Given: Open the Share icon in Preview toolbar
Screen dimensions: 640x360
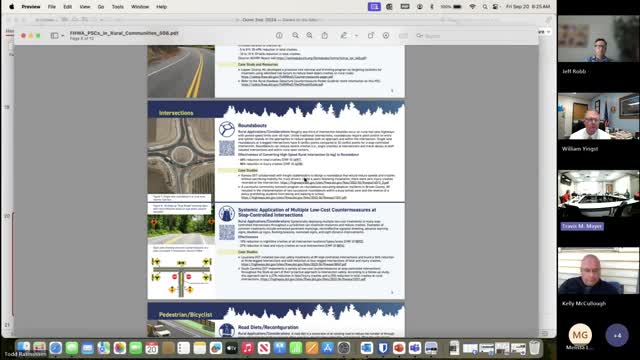Looking at the screenshot, I should [x=324, y=36].
